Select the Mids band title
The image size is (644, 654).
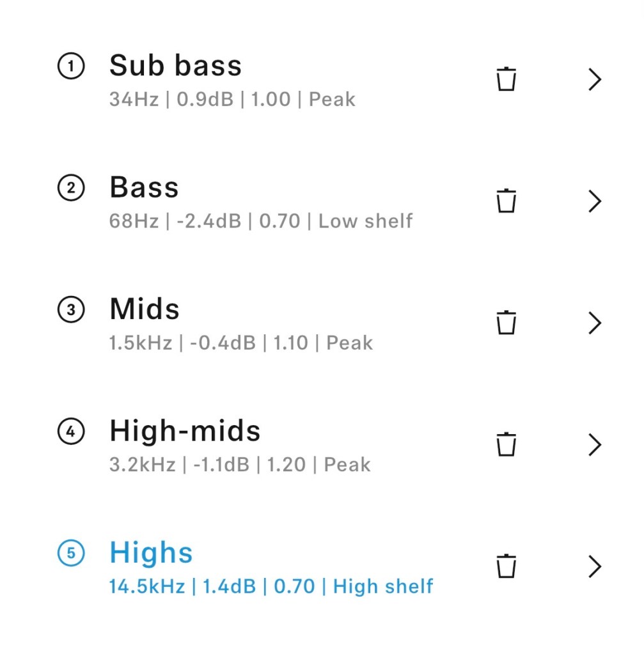[x=145, y=309]
